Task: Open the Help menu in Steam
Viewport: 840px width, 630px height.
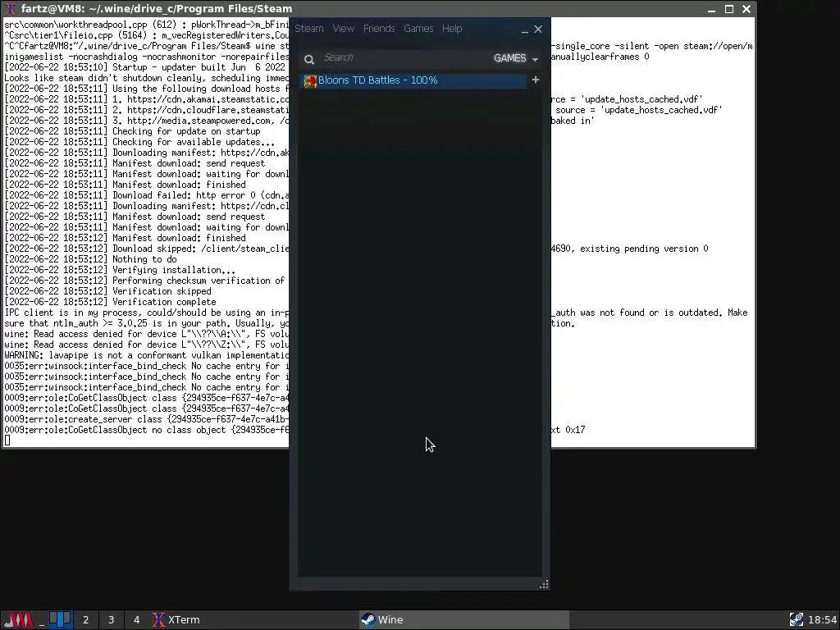Action: pyautogui.click(x=452, y=29)
